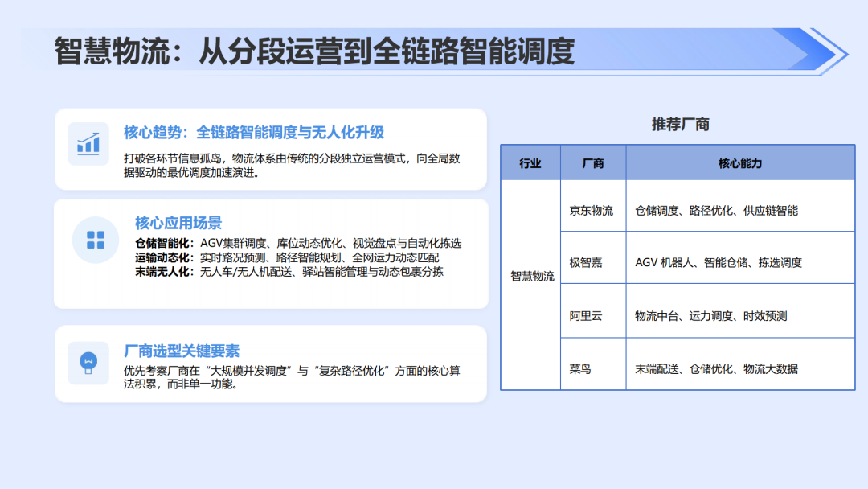
Task: Select heading 核心应用场景
Action: coord(178,223)
